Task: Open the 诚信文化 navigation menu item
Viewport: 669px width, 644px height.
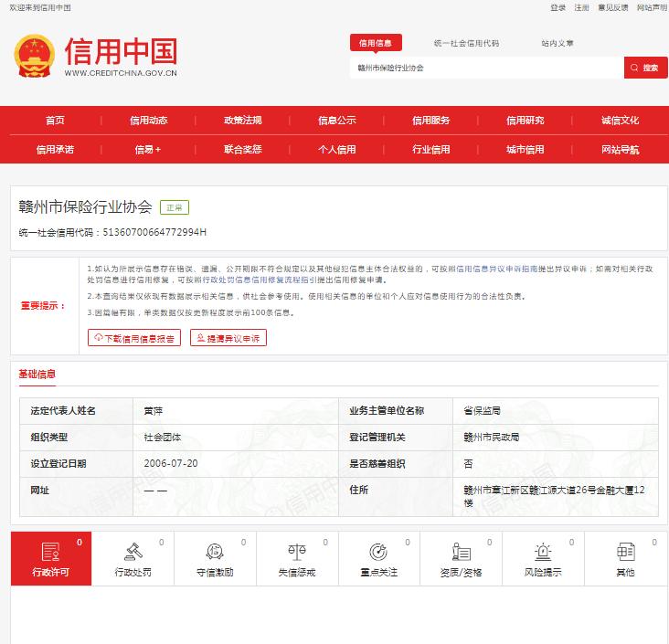Action: tap(620, 121)
